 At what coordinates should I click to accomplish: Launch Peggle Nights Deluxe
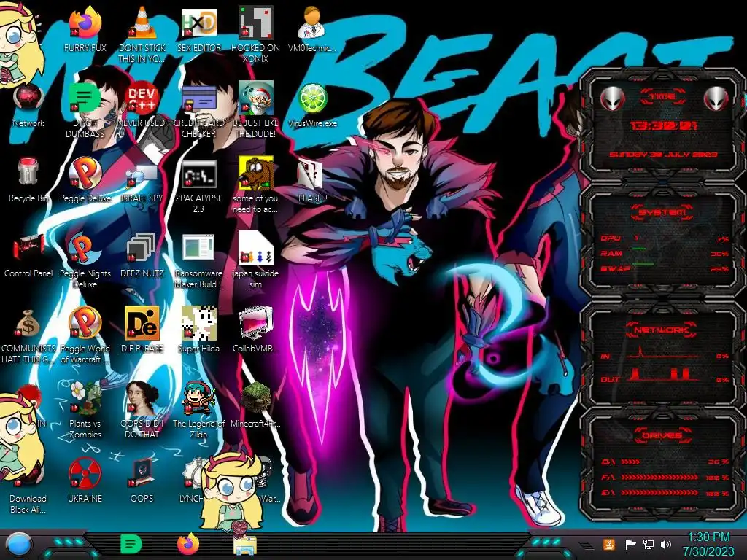[x=85, y=249]
